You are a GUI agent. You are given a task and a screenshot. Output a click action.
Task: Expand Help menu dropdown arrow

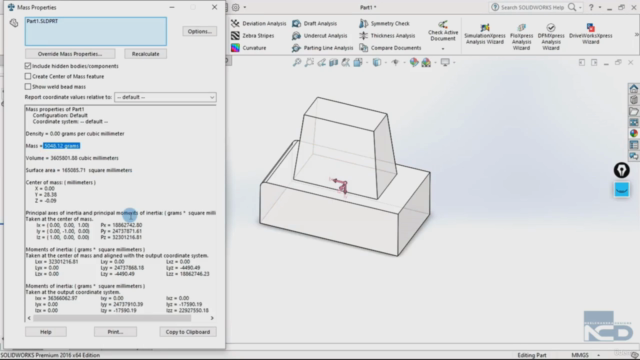(x=600, y=7)
